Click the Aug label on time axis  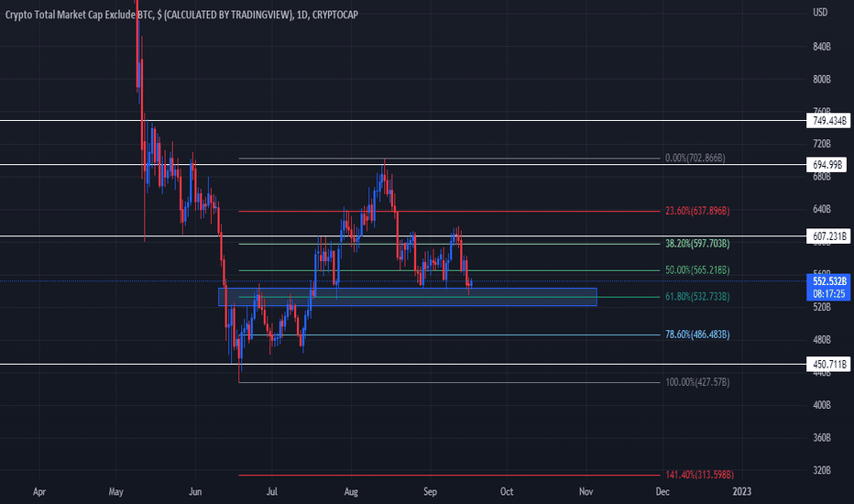pyautogui.click(x=351, y=491)
